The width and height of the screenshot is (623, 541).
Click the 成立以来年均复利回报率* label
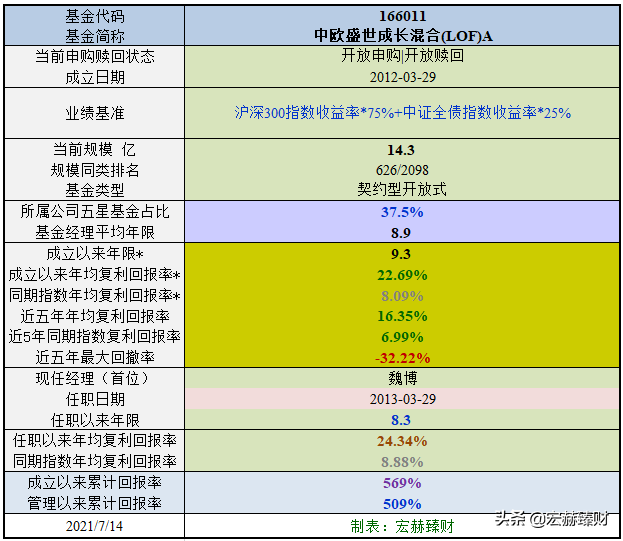point(95,274)
